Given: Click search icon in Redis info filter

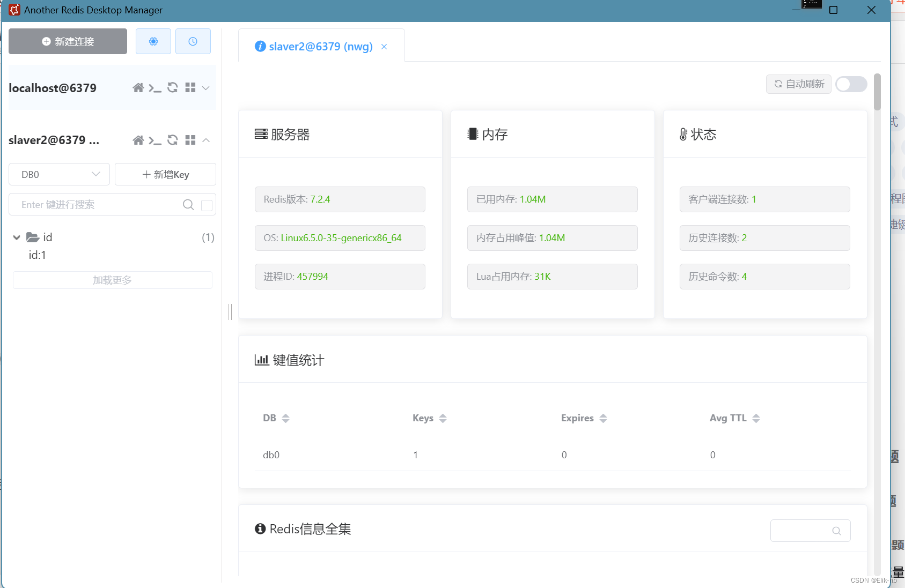Looking at the screenshot, I should pyautogui.click(x=836, y=531).
